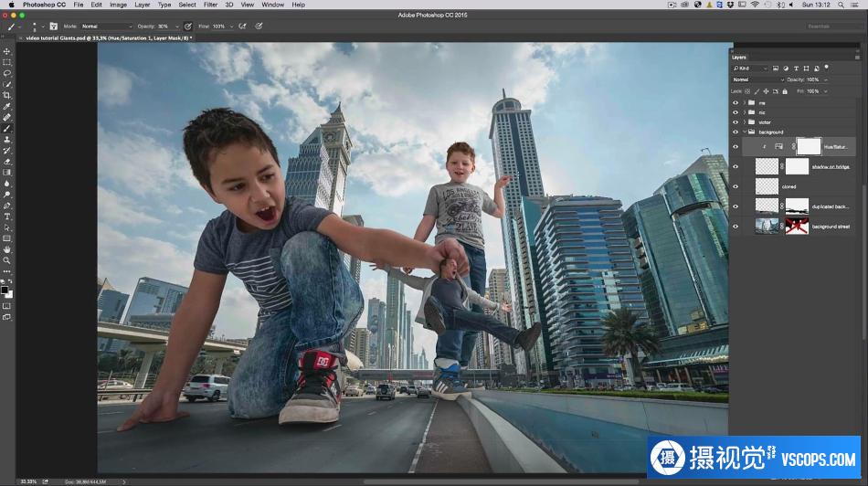Open the layer Fill dropdown
The image size is (868, 486).
point(825,91)
